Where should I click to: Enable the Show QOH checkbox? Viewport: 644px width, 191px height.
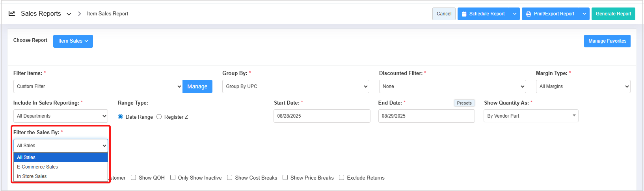point(134,178)
